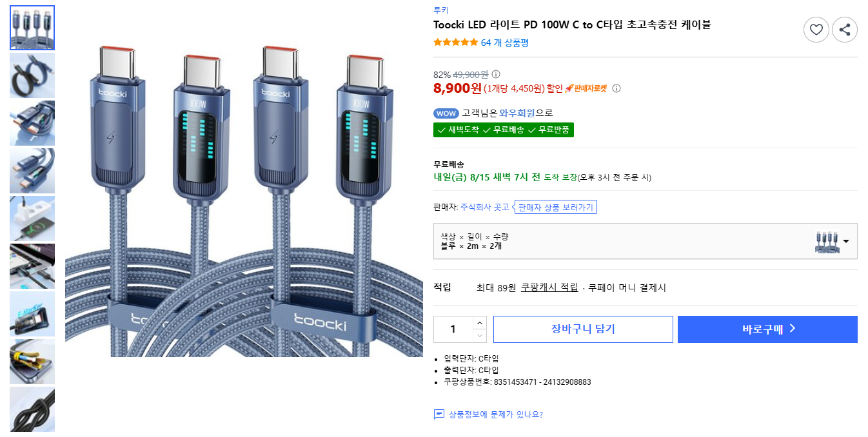Decrease quantity using the down arrow
Screen dimensions: 868x437
click(x=479, y=335)
